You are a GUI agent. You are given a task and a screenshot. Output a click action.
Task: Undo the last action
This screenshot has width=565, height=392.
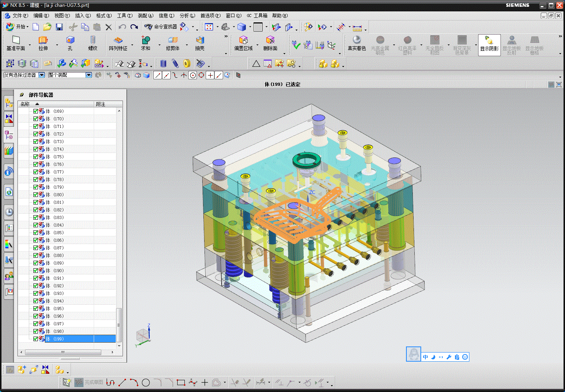[x=122, y=27]
